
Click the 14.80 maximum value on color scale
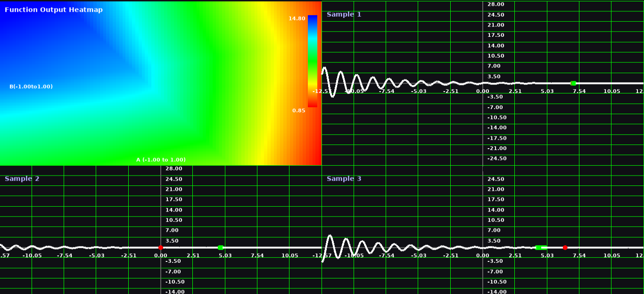297,18
